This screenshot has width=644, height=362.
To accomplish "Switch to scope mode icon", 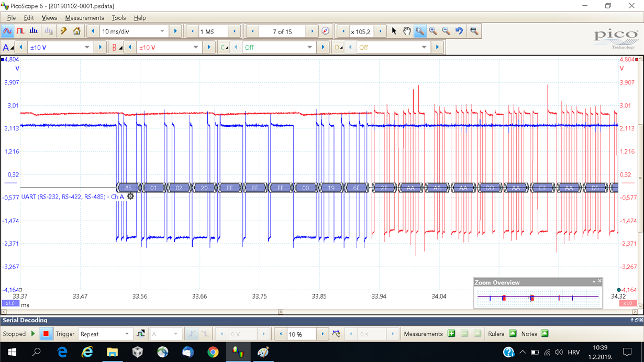I will 7,31.
